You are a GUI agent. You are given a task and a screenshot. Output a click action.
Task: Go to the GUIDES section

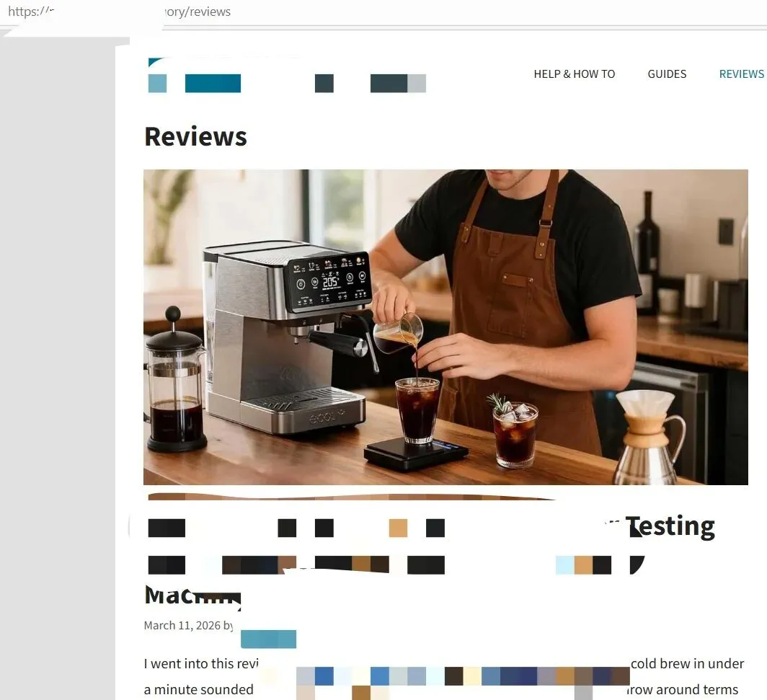[x=667, y=74]
